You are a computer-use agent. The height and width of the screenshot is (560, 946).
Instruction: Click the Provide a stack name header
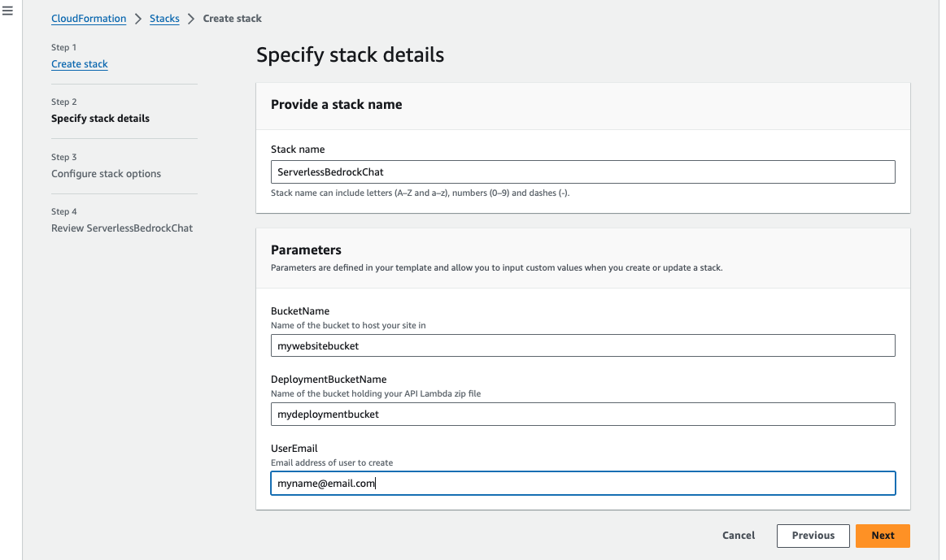336,105
